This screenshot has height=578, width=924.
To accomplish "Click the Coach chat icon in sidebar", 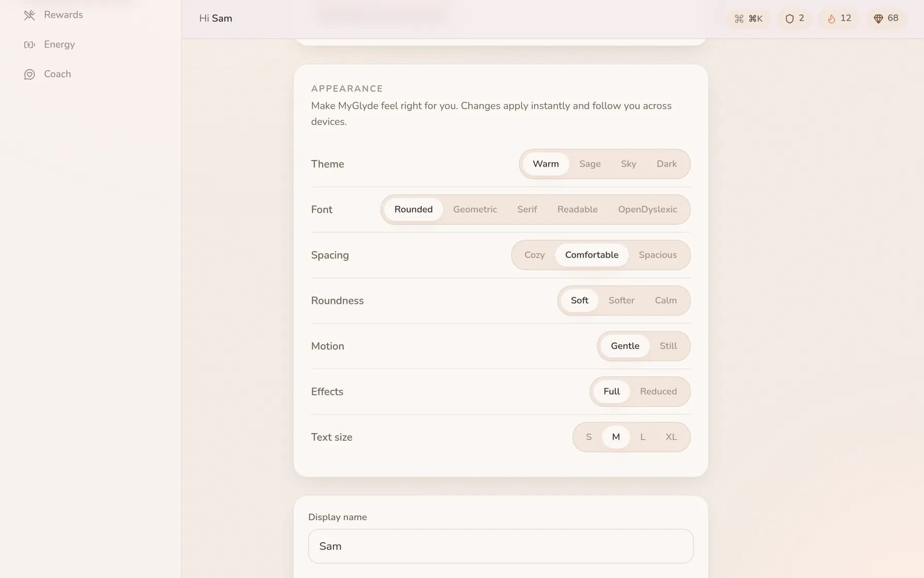I will click(x=29, y=74).
